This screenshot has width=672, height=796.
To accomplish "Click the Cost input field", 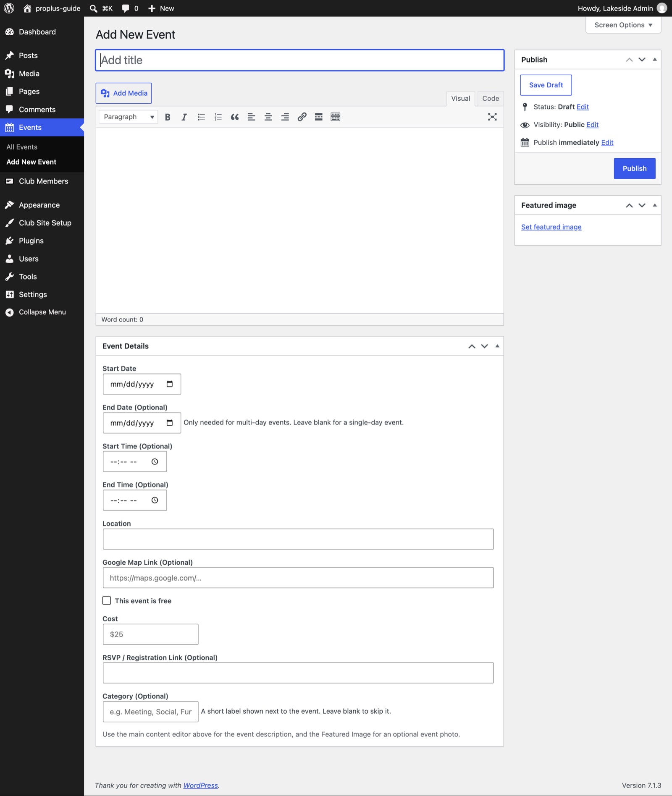I will tap(150, 634).
